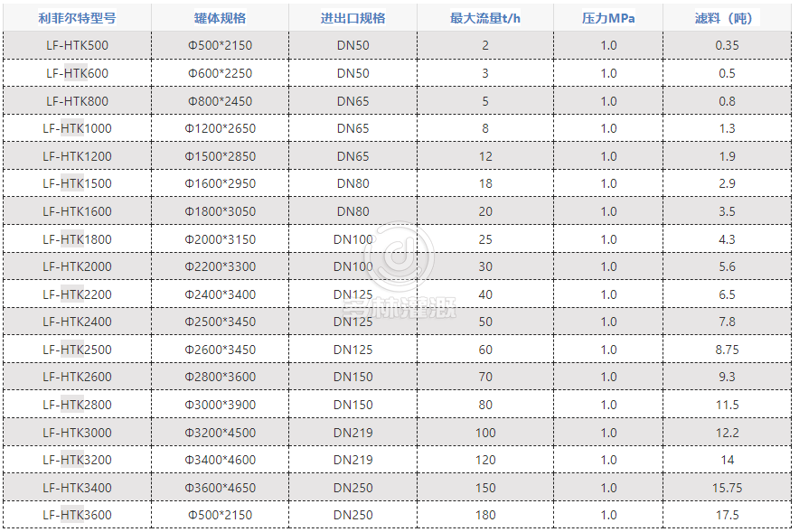Click the Φ2400*3400 tank size cell
The image size is (799, 532).
(x=221, y=294)
